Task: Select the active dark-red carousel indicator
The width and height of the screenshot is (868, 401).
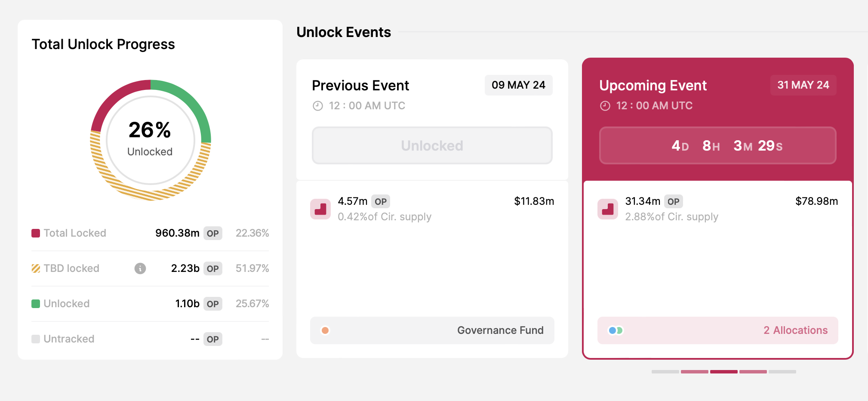Action: [723, 371]
